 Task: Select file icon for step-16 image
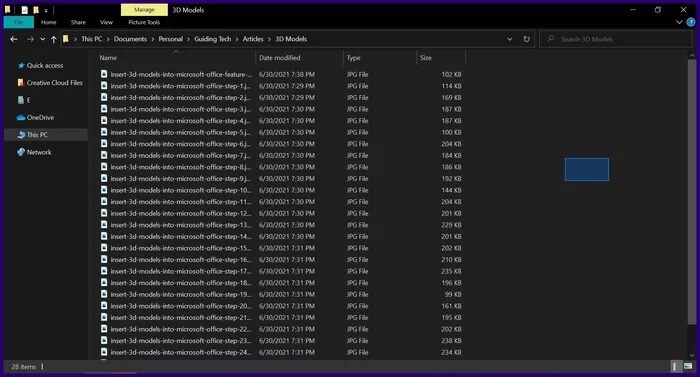(104, 260)
